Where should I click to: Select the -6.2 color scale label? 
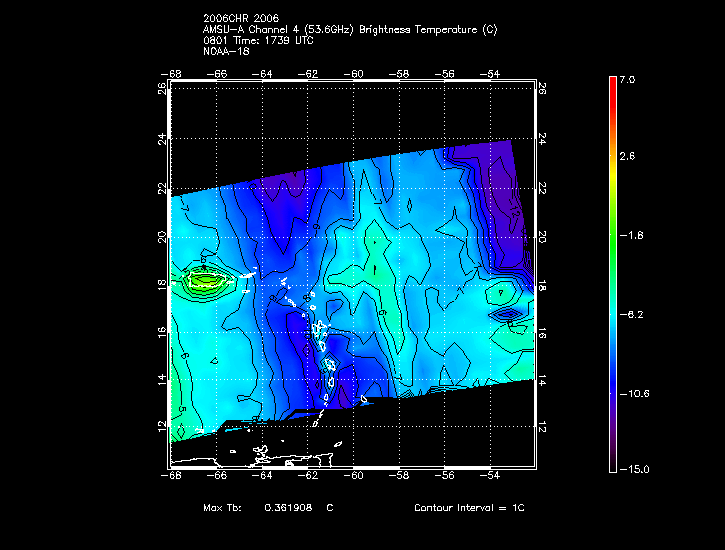632,315
